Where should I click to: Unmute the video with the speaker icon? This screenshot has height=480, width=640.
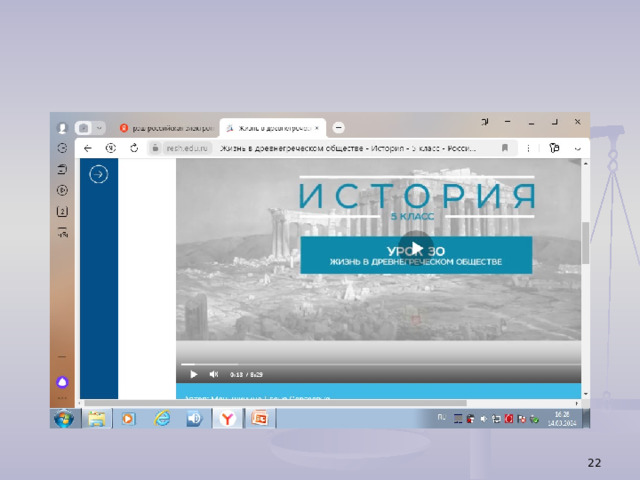pos(214,374)
